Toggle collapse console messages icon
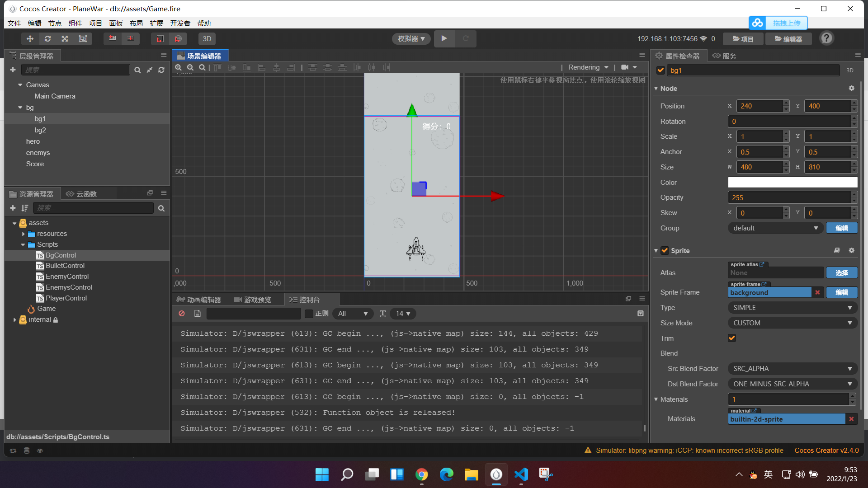Viewport: 868px width, 488px height. [641, 314]
